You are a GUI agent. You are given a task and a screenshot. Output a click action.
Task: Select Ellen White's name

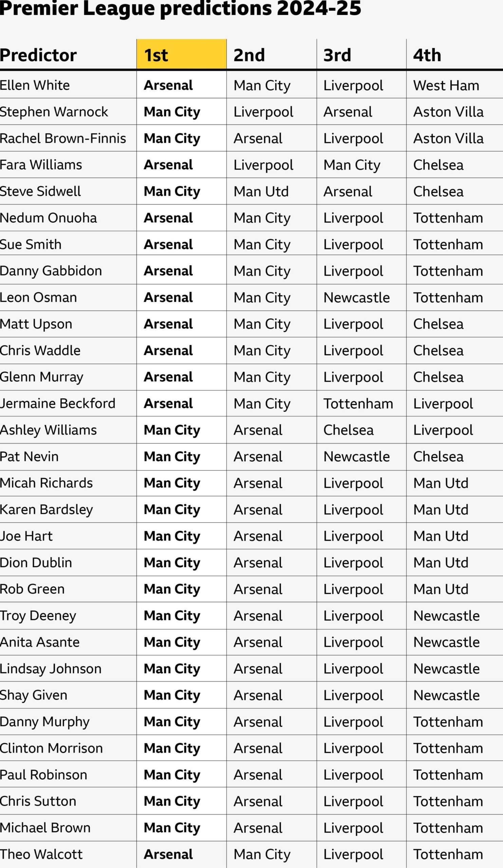pos(35,85)
